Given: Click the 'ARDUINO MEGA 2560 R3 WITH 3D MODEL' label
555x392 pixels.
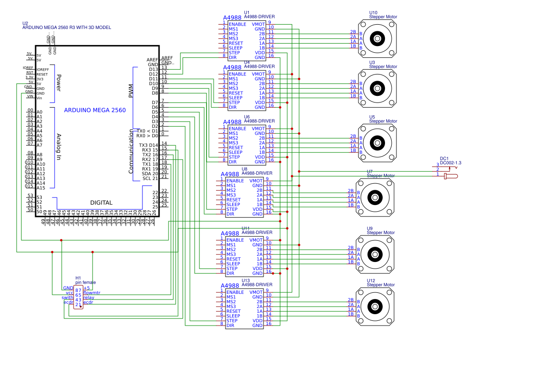Looking at the screenshot, I should click(x=66, y=27).
